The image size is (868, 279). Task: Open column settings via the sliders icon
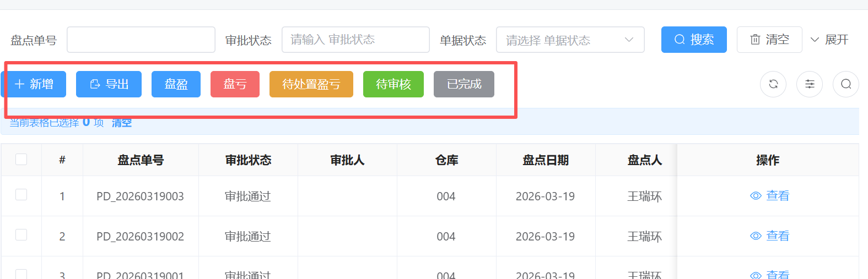[x=809, y=84]
